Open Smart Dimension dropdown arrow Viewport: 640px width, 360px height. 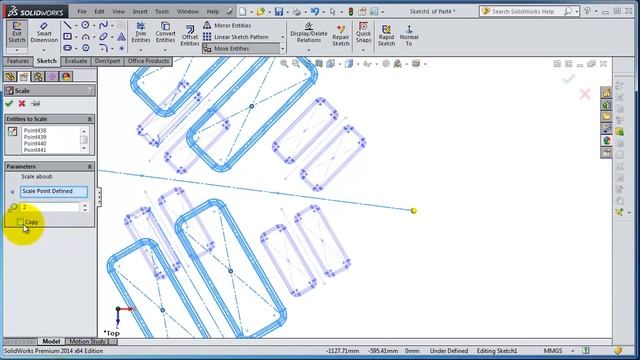pos(44,50)
